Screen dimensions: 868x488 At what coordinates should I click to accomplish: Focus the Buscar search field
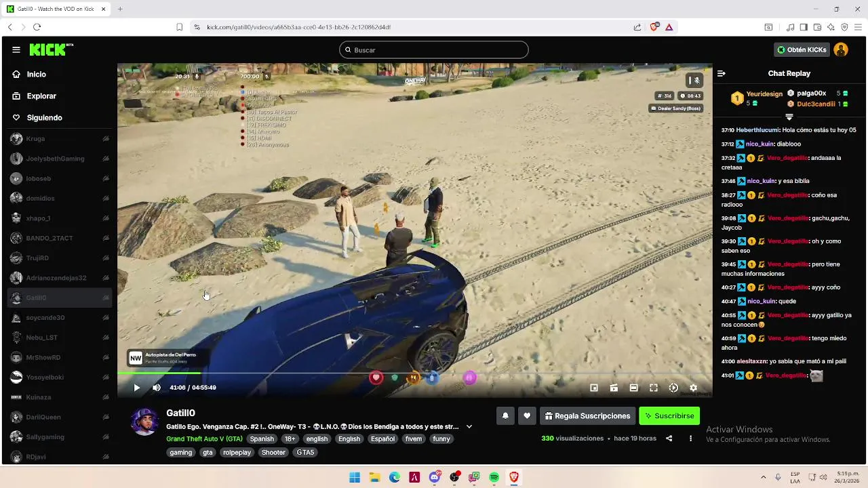click(x=433, y=49)
